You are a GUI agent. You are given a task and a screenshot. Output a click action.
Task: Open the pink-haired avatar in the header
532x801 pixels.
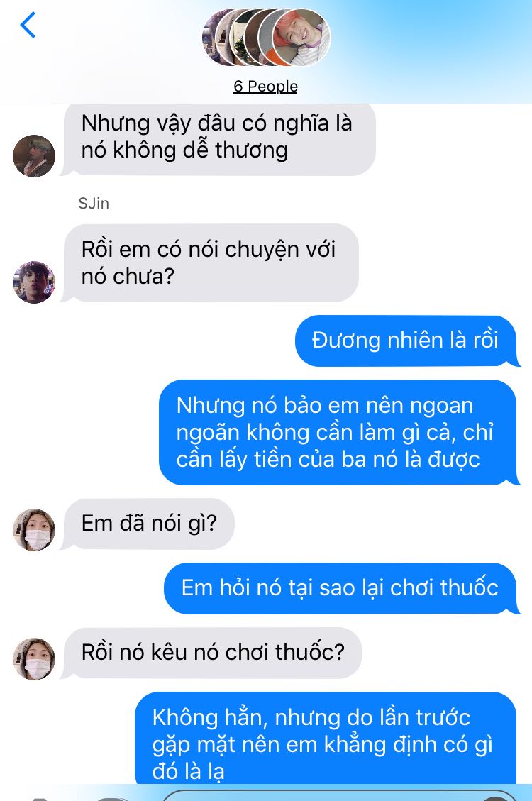tap(301, 38)
